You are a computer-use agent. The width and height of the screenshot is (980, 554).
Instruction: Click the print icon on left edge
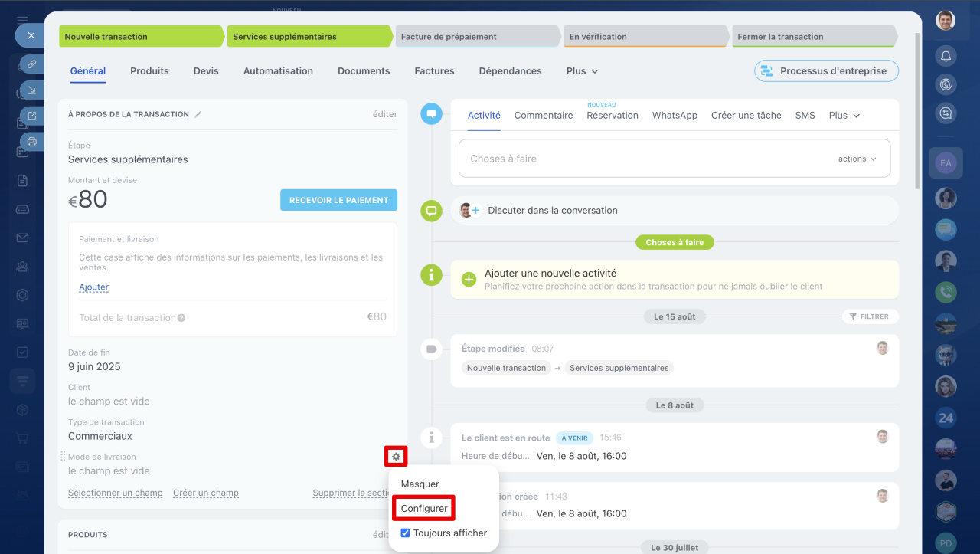[31, 142]
